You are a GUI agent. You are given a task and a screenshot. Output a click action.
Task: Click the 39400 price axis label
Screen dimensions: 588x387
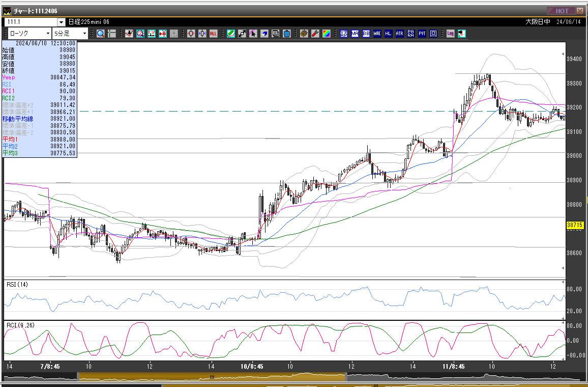574,59
